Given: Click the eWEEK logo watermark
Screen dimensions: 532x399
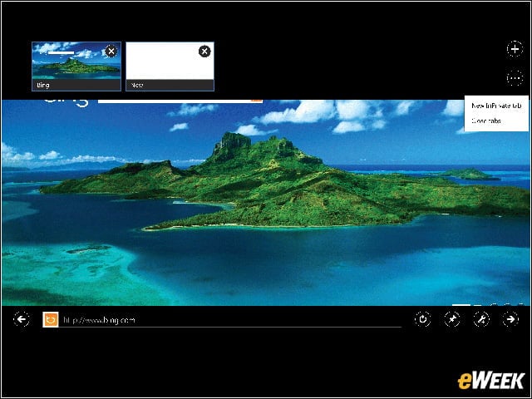Looking at the screenshot, I should pos(491,381).
